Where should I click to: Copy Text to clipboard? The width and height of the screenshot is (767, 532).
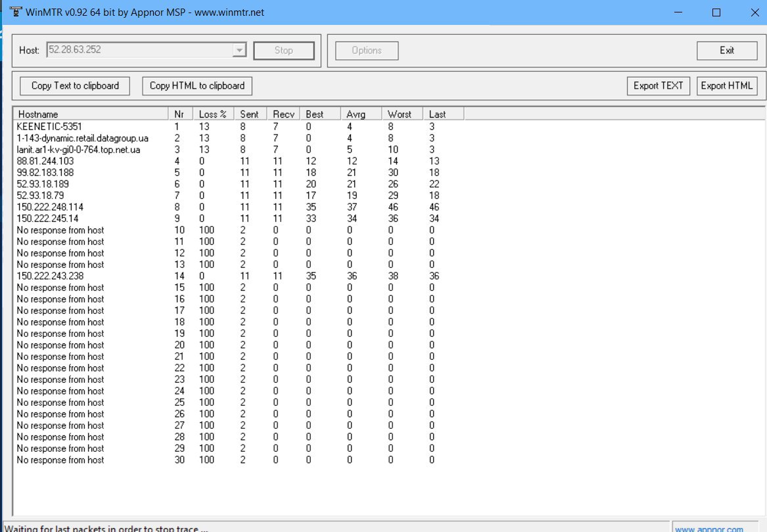[x=75, y=85]
